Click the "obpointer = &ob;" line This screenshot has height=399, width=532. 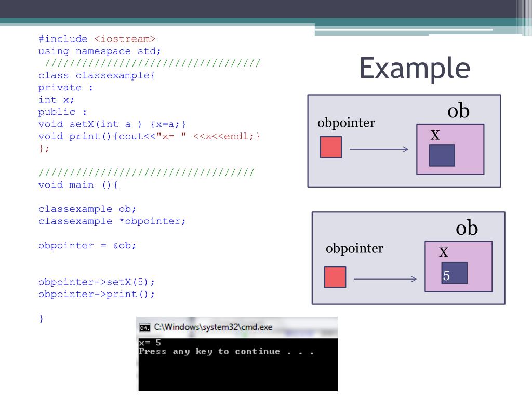pyautogui.click(x=87, y=246)
